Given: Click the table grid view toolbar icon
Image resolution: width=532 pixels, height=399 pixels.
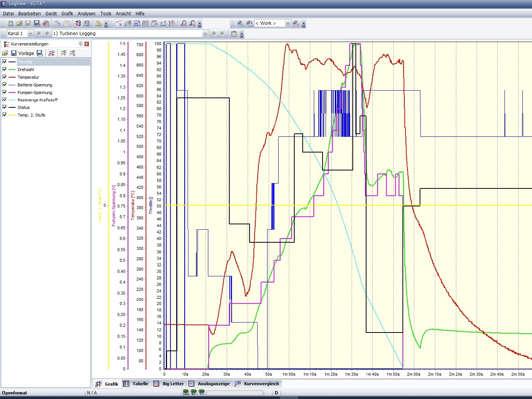Looking at the screenshot, I should [146, 23].
